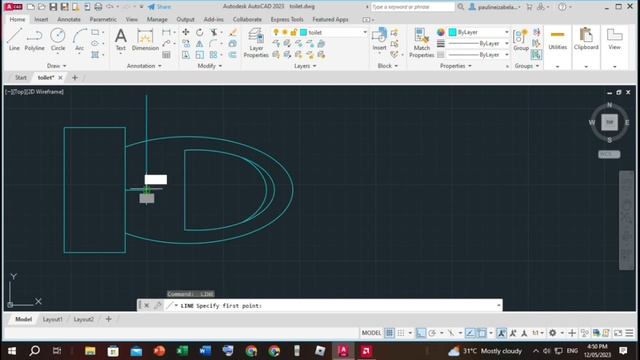The image size is (640, 360).
Task: Open Workspace Switching gear in status bar
Action: tap(553, 333)
